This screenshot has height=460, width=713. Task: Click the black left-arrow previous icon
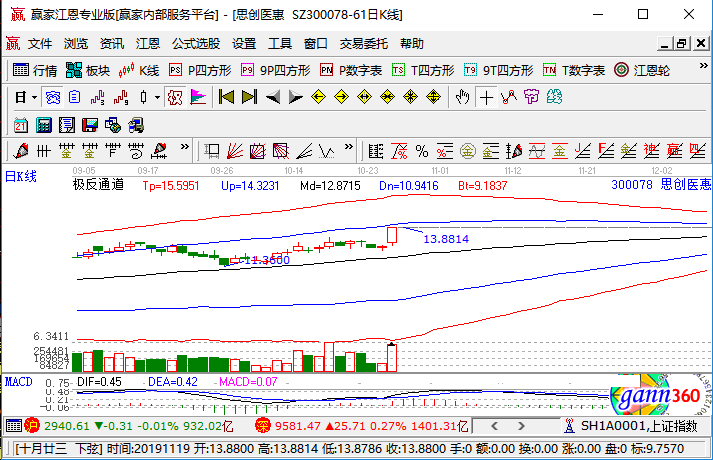(273, 97)
